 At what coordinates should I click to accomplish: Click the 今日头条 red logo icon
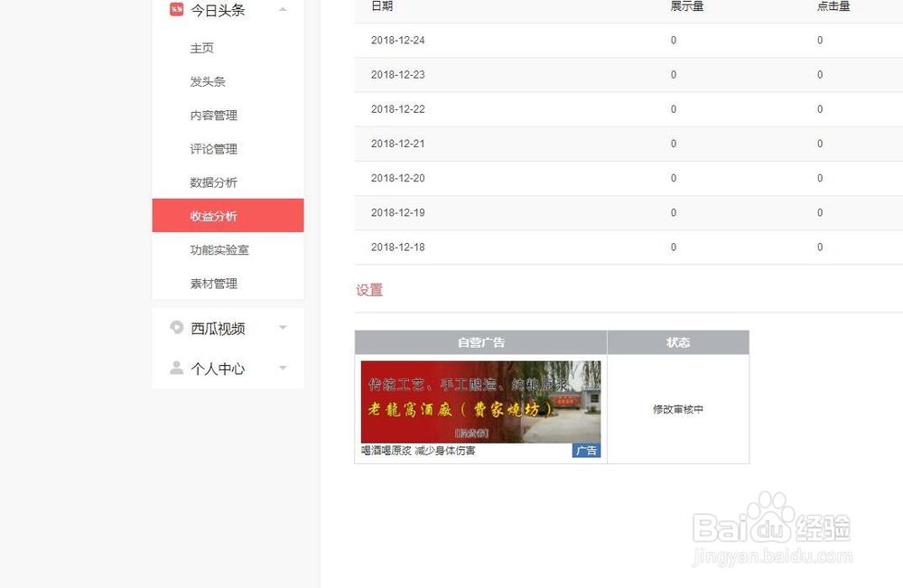[176, 9]
